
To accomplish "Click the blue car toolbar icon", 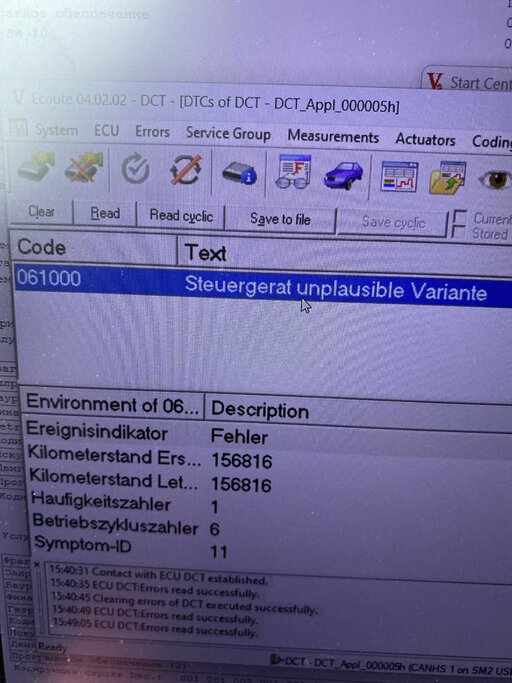I will tap(343, 175).
